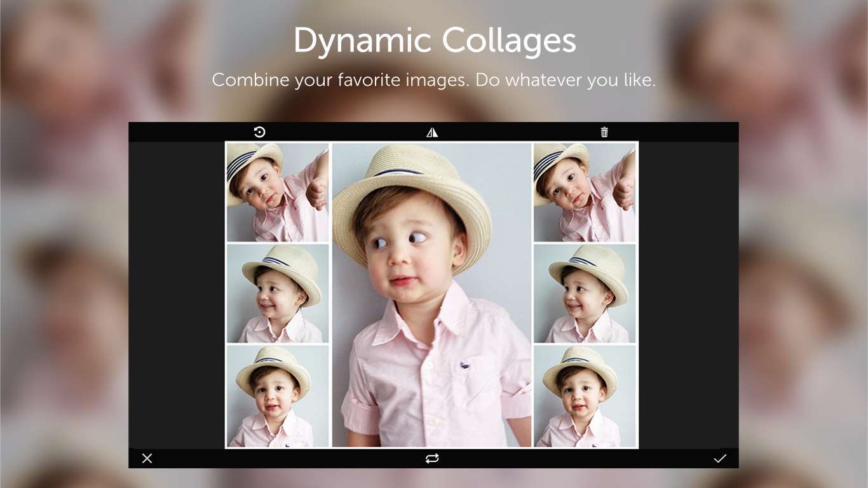Click the "Combine your favorite images" subtitle

[434, 80]
